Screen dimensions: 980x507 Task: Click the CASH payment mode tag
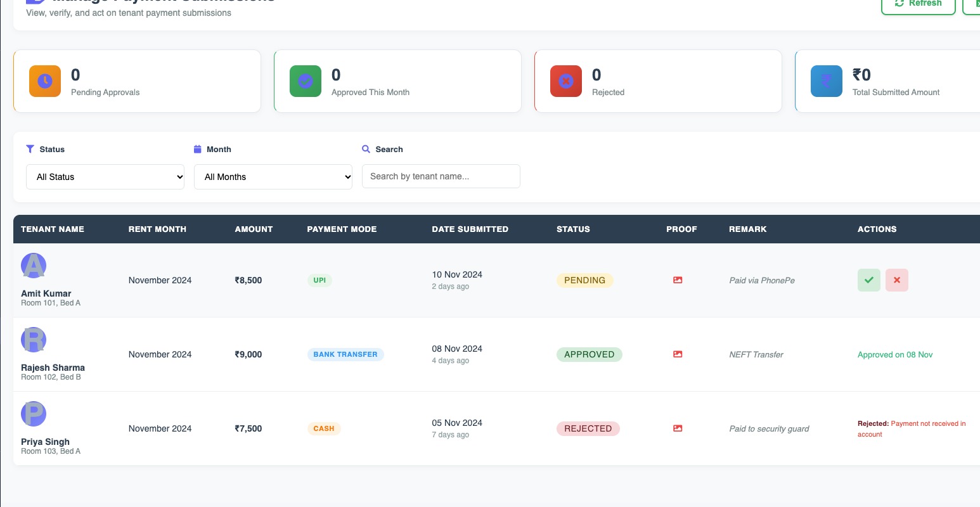[324, 428]
